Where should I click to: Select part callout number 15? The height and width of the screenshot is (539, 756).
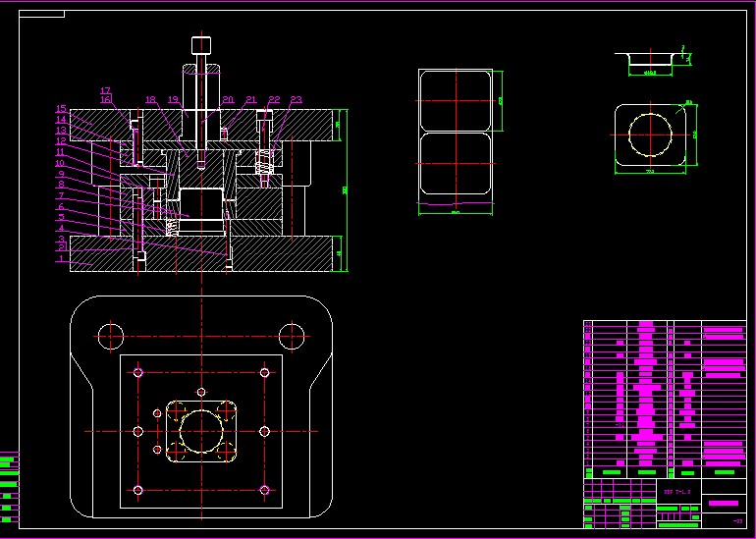pos(60,109)
